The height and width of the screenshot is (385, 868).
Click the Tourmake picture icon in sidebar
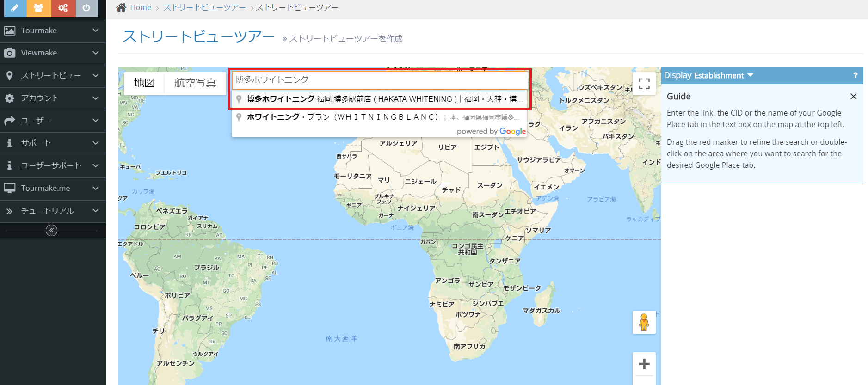[x=9, y=31]
